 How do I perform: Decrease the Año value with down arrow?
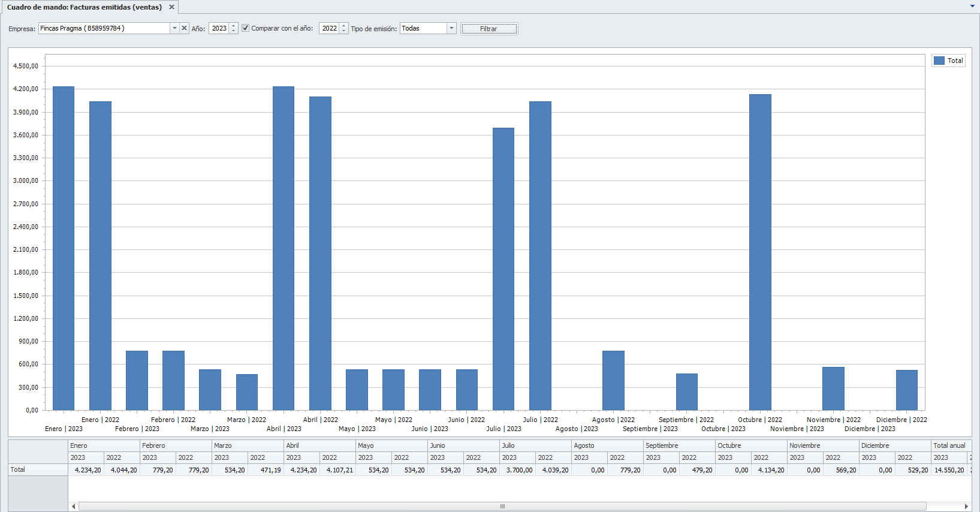[234, 31]
